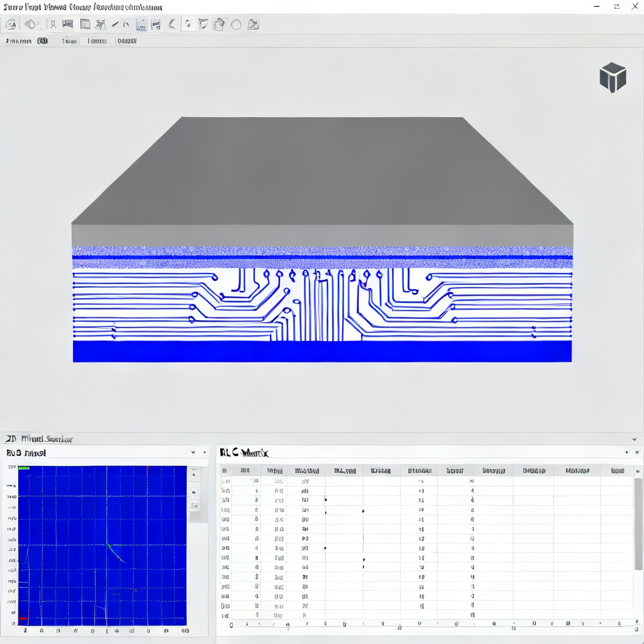This screenshot has width=644, height=644.
Task: Click the first rounded icon in the toolbar
Action: 11,25
